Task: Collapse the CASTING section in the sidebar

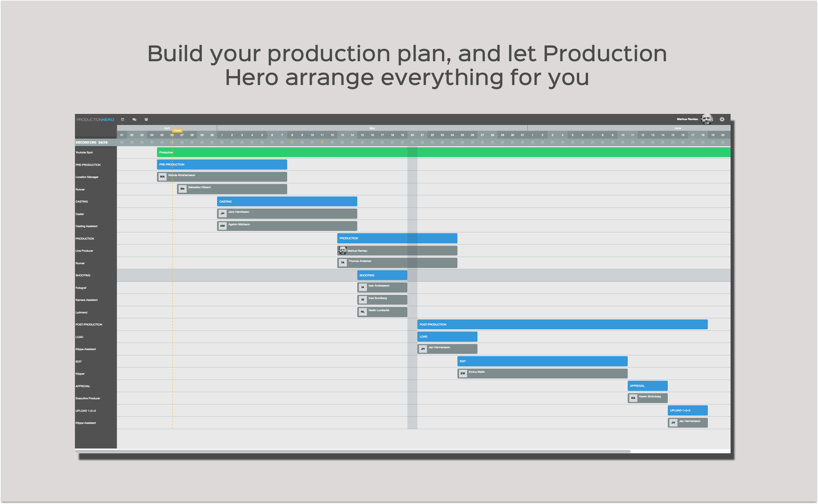Action: pyautogui.click(x=81, y=201)
